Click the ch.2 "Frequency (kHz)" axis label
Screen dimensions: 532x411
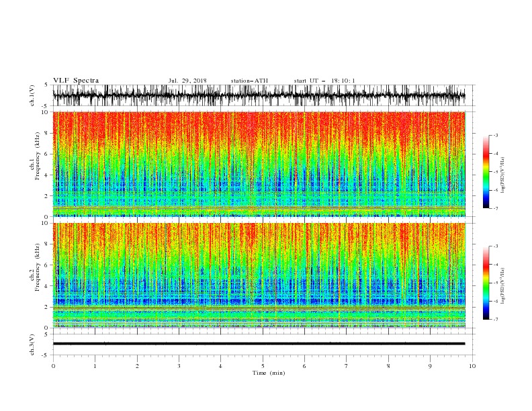click(38, 267)
